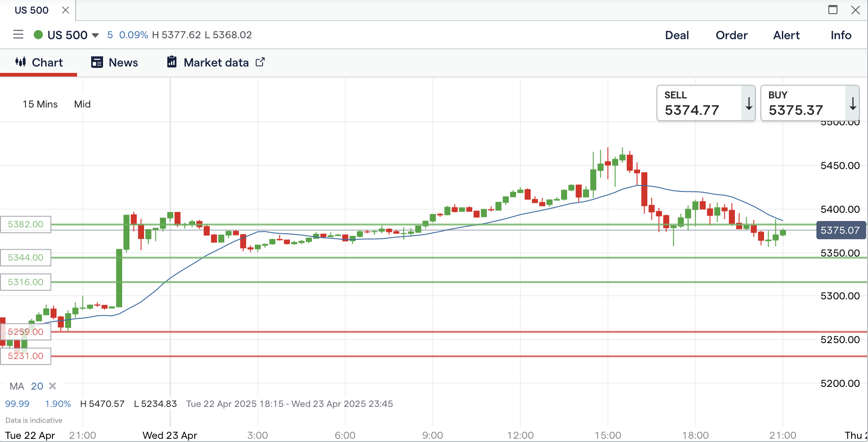The height and width of the screenshot is (442, 868).
Task: Remove the MA 20 indicator
Action: coord(52,386)
